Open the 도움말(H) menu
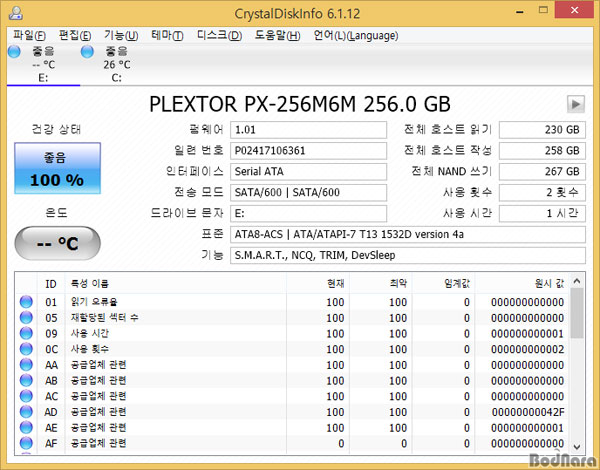Viewport: 600px width, 470px height. point(277,36)
